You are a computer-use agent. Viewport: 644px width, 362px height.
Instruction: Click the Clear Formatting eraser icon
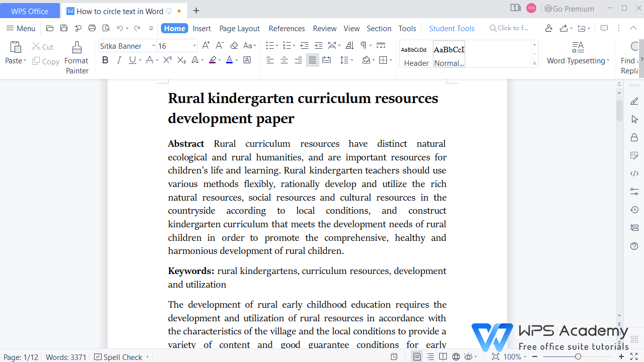coord(233,46)
